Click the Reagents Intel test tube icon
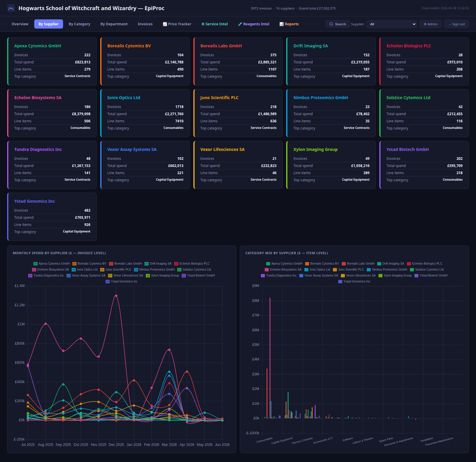This screenshot has width=476, height=462. (x=240, y=24)
